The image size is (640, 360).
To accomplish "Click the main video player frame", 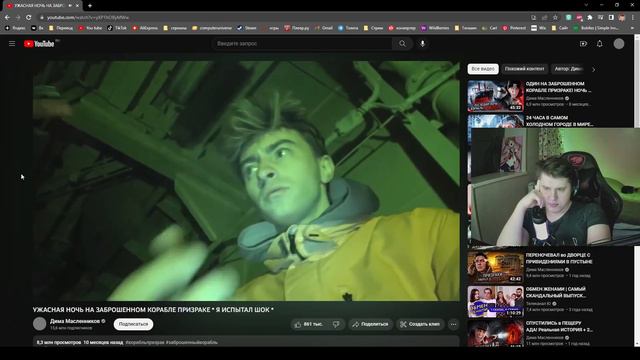I will (x=246, y=181).
